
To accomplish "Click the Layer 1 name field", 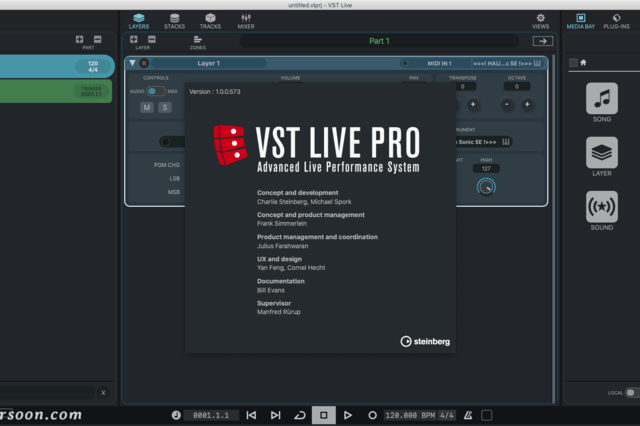I will pyautogui.click(x=209, y=63).
